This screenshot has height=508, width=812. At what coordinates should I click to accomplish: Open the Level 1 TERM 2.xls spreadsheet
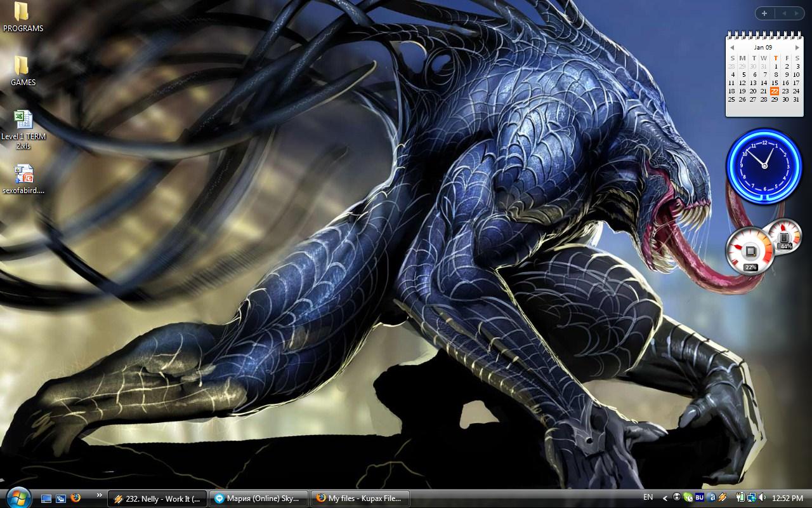(x=22, y=121)
